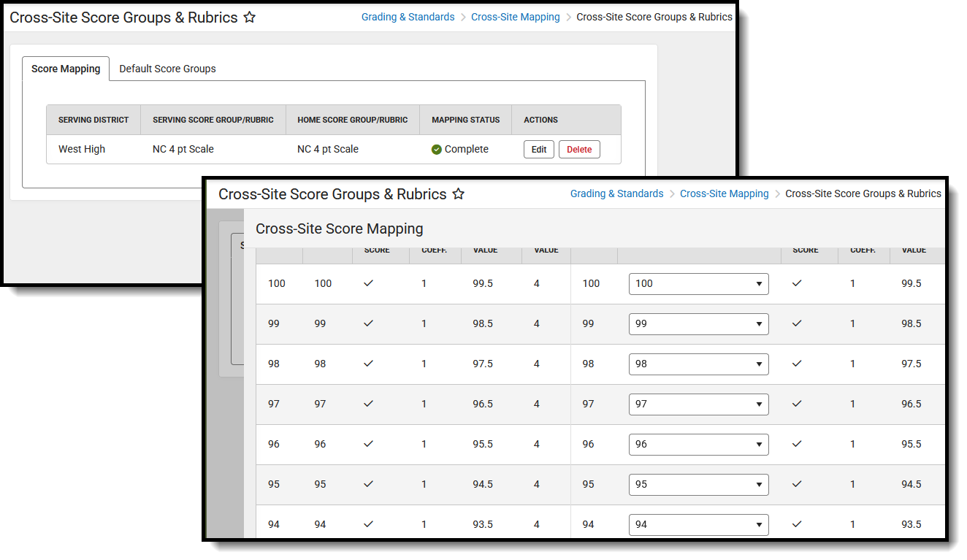Click the Home Score Group/Rubric column header
967x560 pixels.
tap(353, 120)
